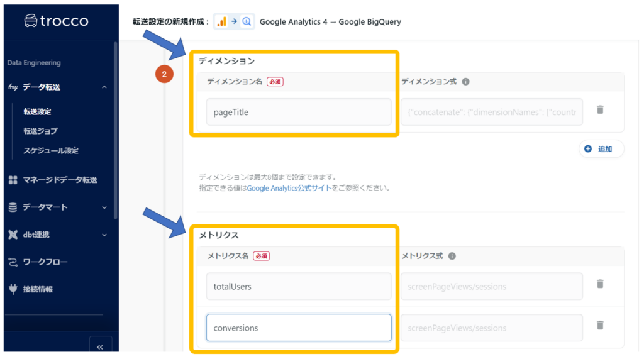Open スケジュール設定 in the sidebar
Viewport: 644px width, 359px height.
tap(50, 150)
